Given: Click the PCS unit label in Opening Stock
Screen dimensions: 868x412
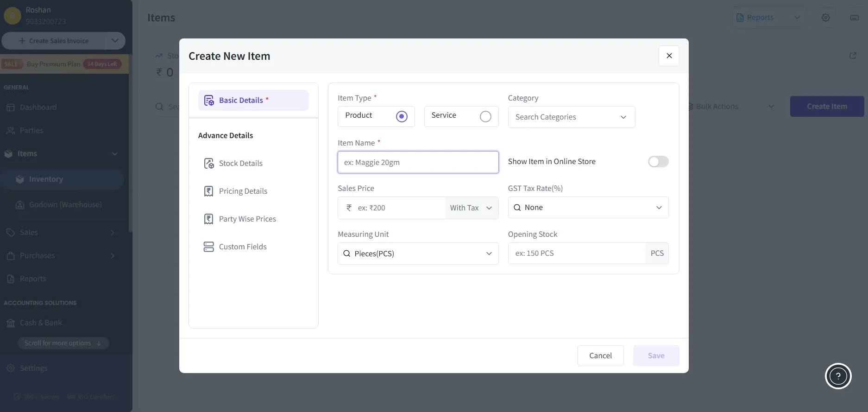Looking at the screenshot, I should (x=657, y=253).
